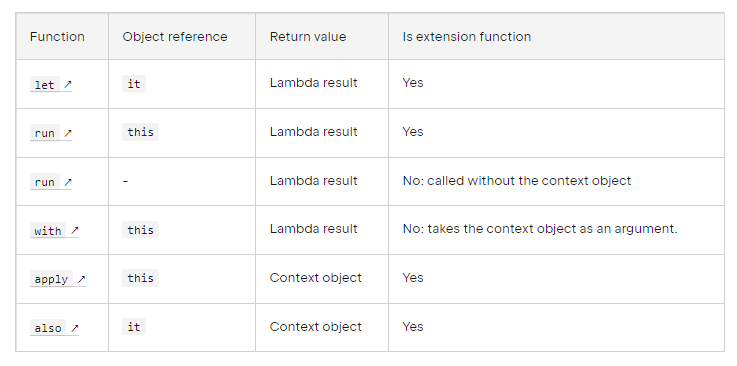Click the Function column header
This screenshot has width=737, height=366.
57,37
